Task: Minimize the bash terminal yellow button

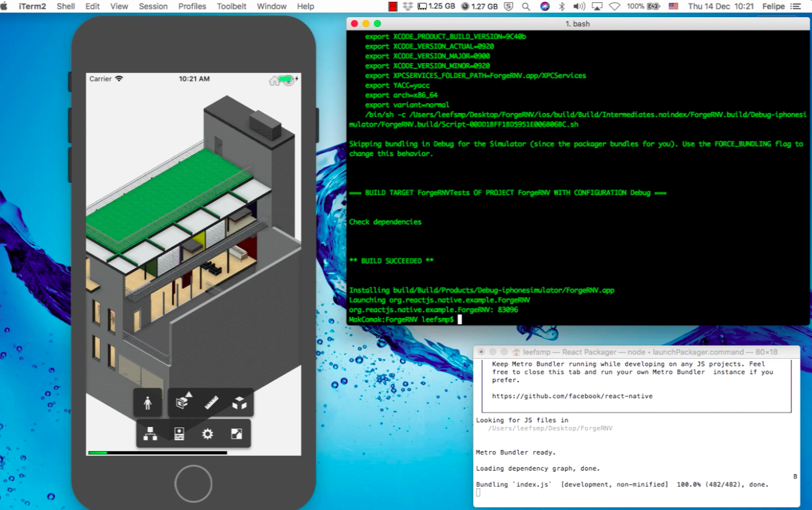Action: (x=366, y=24)
